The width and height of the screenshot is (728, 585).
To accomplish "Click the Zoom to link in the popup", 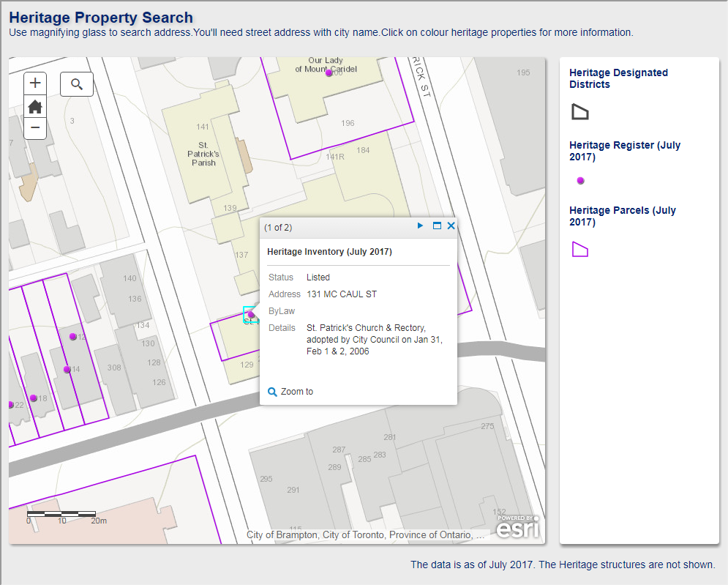I will [x=290, y=392].
